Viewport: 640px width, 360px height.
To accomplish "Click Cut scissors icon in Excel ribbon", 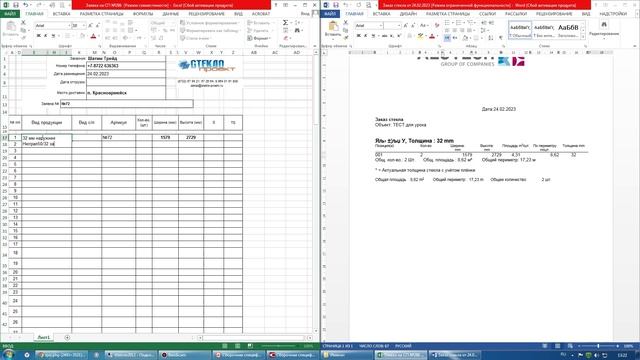I will (23, 23).
